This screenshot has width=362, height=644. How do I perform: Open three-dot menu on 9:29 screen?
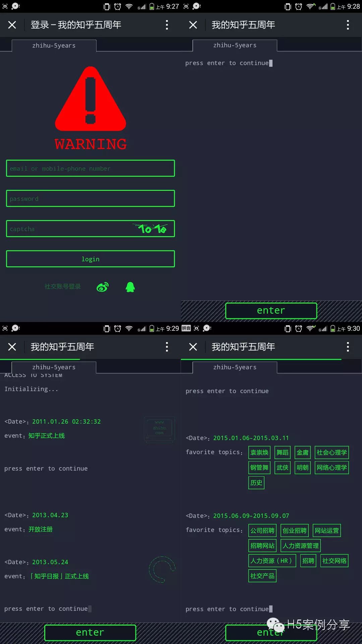click(167, 347)
